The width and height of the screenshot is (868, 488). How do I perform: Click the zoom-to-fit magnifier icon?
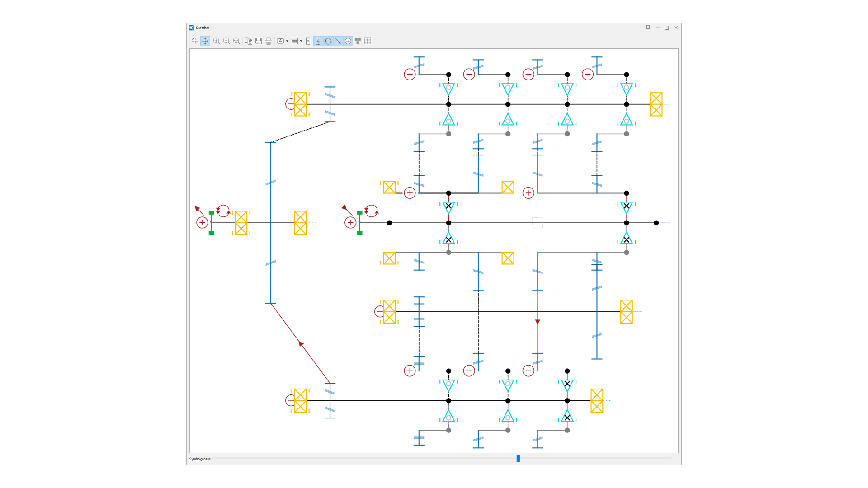[236, 41]
